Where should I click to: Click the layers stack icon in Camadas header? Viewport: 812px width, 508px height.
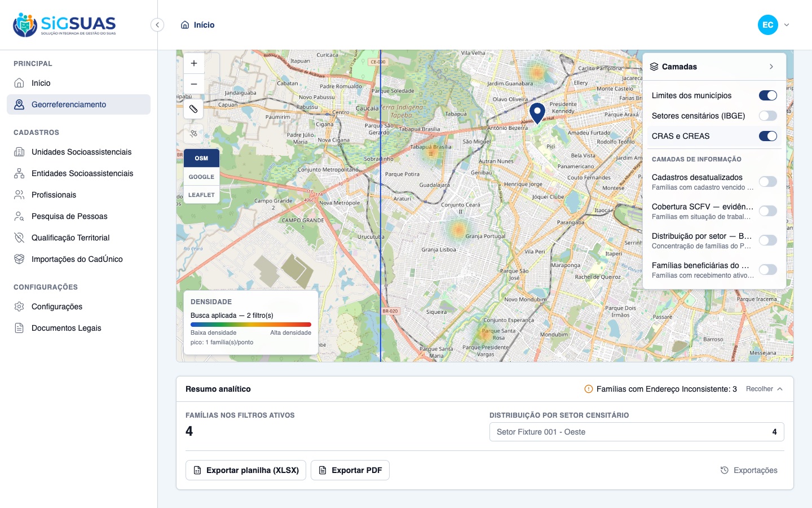pos(654,67)
